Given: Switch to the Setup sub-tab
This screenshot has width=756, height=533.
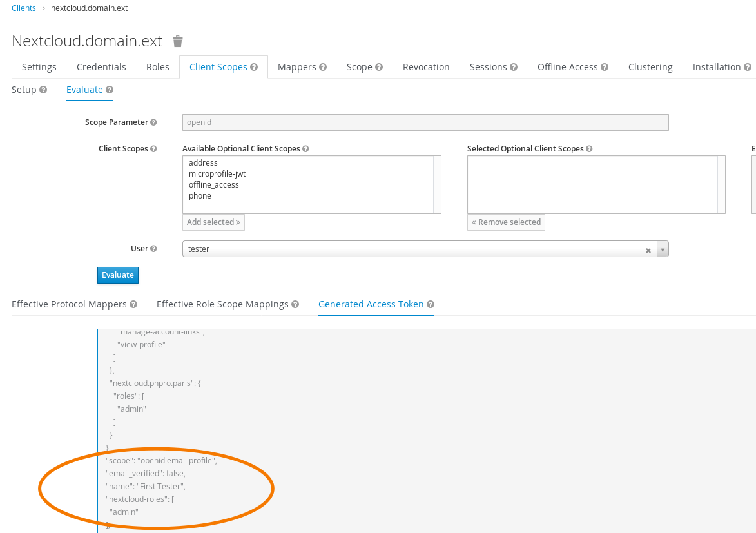Looking at the screenshot, I should pyautogui.click(x=23, y=90).
